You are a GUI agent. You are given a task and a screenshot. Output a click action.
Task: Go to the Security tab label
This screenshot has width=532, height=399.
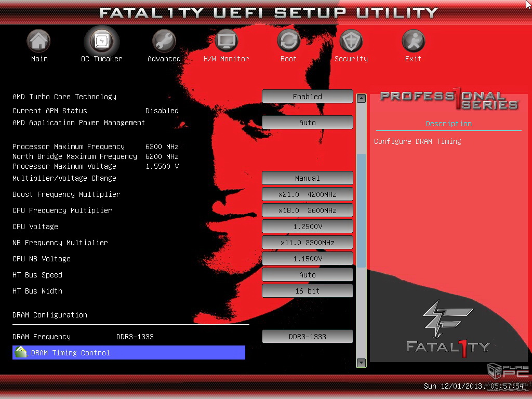coord(351,59)
